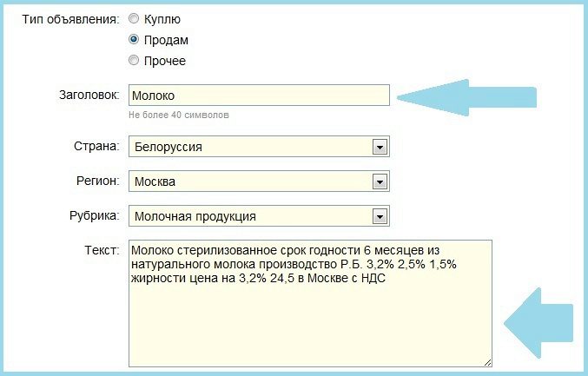This screenshot has width=588, height=376.
Task: Click the "Молочная продукция" category value
Action: 195,216
